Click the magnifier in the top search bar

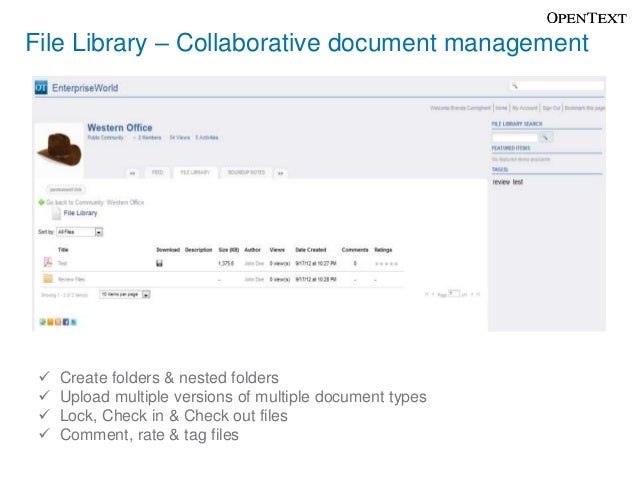point(515,86)
